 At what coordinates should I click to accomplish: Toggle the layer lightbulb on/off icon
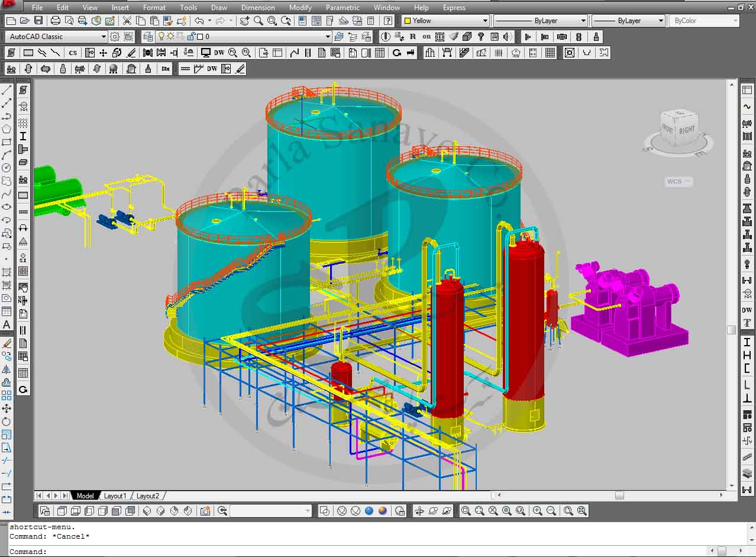click(x=160, y=37)
